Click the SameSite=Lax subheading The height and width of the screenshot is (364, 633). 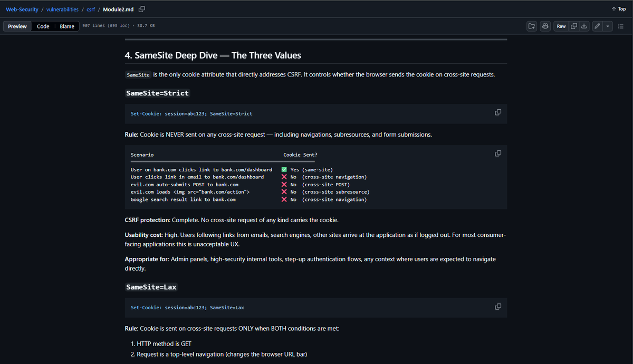(x=151, y=287)
